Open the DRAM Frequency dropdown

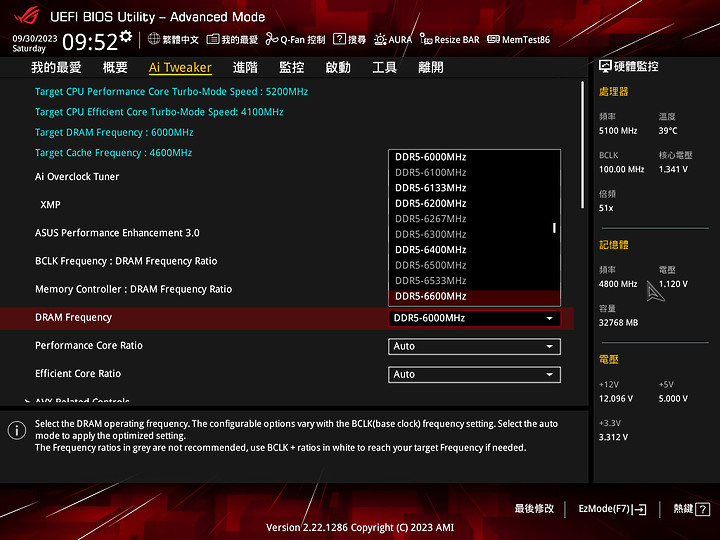tap(474, 318)
